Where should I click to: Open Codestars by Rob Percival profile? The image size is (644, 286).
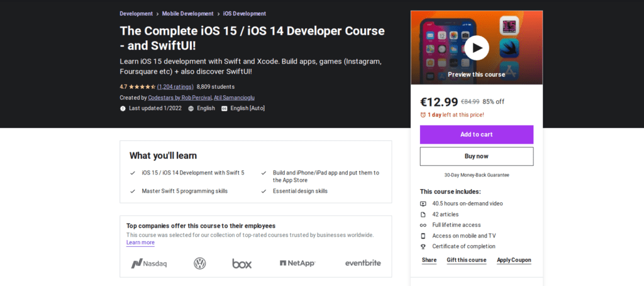coord(180,98)
